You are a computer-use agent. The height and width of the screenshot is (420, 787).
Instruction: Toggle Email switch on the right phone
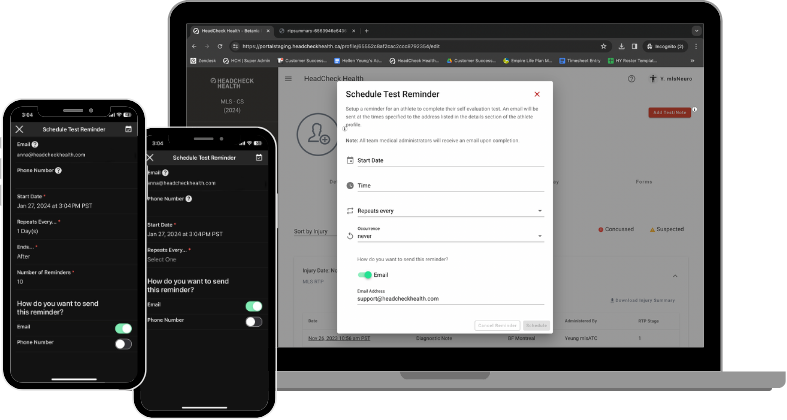coord(254,306)
